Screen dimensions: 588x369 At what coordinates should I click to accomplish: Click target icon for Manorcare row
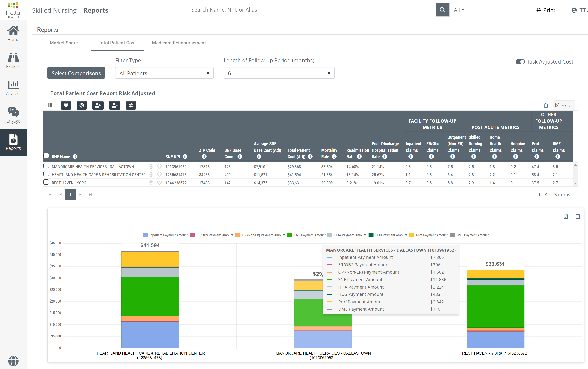(x=151, y=166)
